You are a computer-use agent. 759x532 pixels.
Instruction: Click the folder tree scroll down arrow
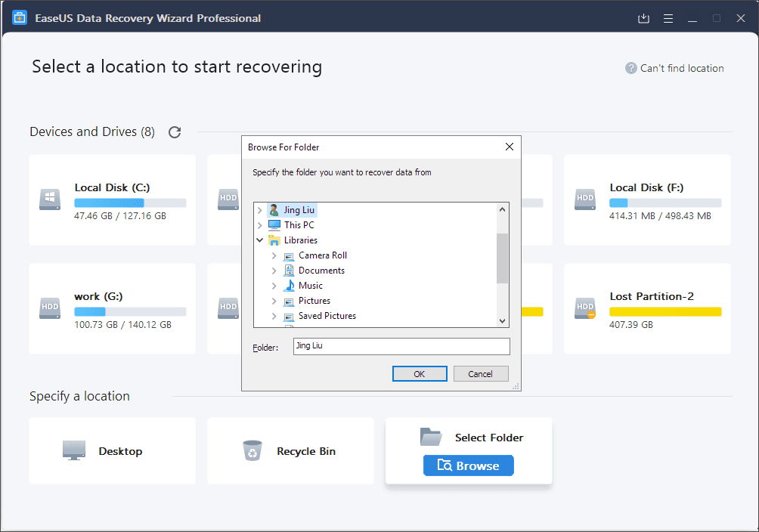[503, 321]
